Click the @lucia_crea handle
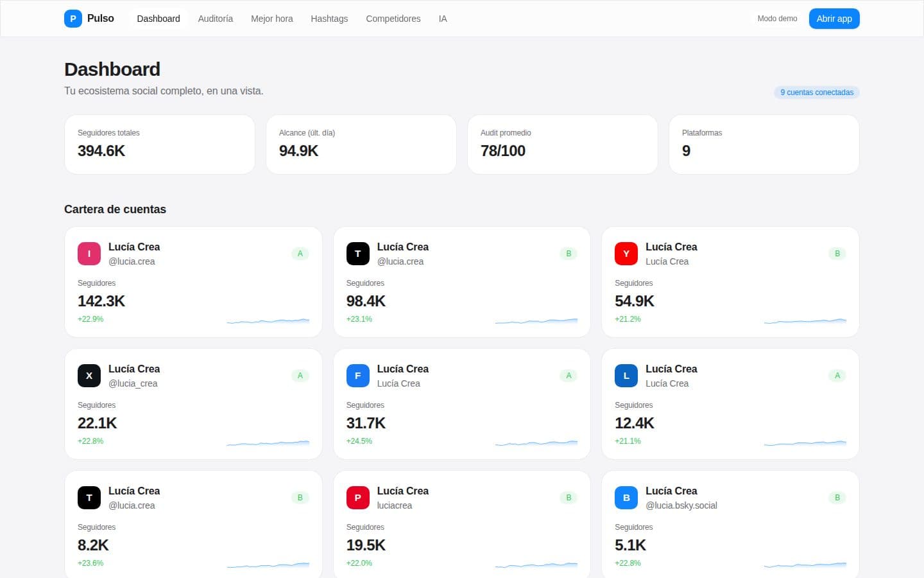The width and height of the screenshot is (924, 578). coord(133,383)
